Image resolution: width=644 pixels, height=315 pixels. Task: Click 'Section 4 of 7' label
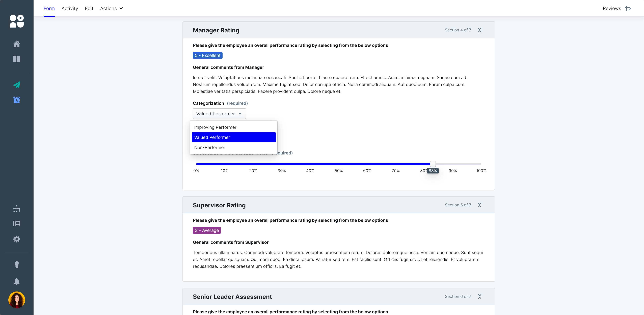tap(458, 30)
